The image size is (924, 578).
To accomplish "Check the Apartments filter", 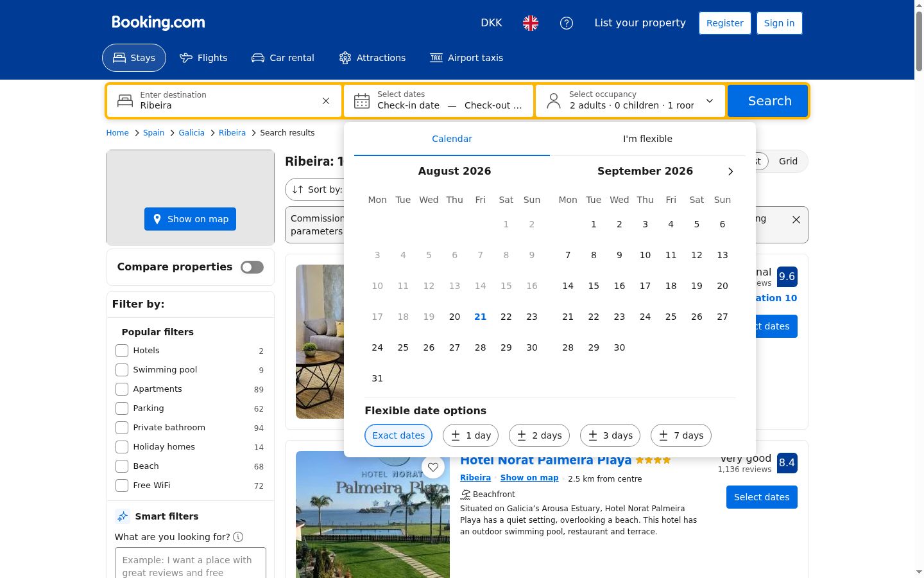I will click(122, 389).
